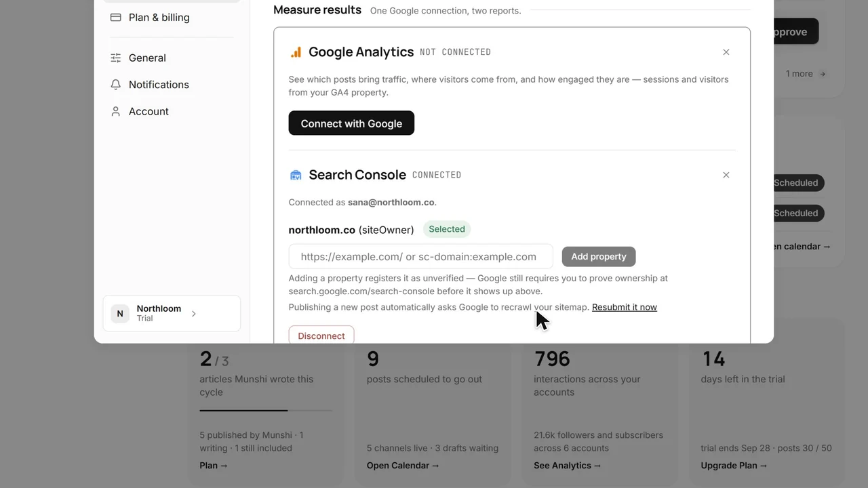Click the Notifications bell icon
The height and width of the screenshot is (488, 868).
[x=115, y=85]
